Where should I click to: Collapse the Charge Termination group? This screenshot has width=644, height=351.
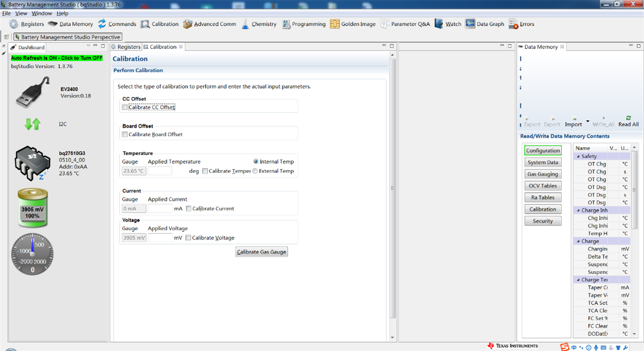click(x=579, y=280)
